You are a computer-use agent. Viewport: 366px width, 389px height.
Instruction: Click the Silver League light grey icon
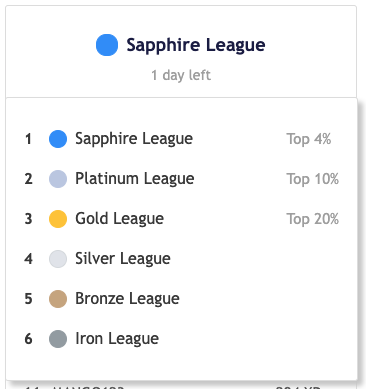point(58,259)
